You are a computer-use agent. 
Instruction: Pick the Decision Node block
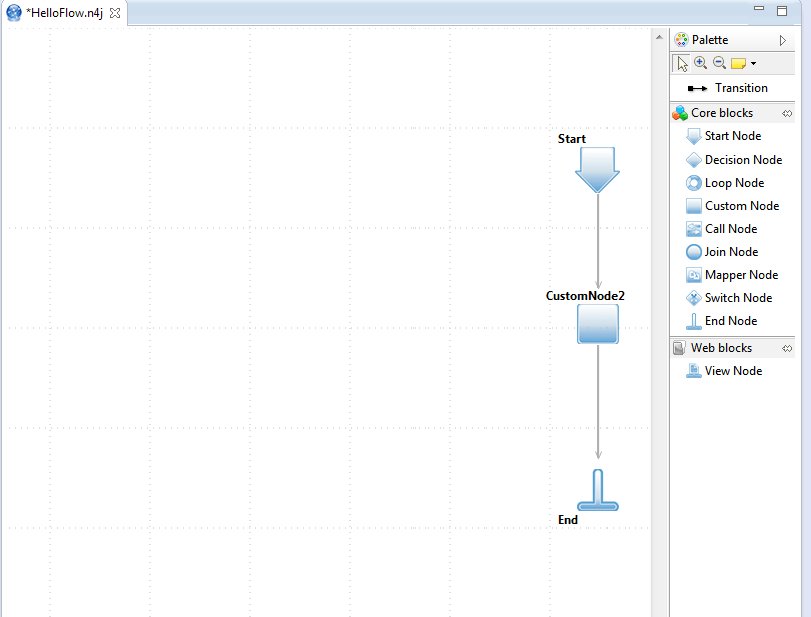(x=742, y=160)
